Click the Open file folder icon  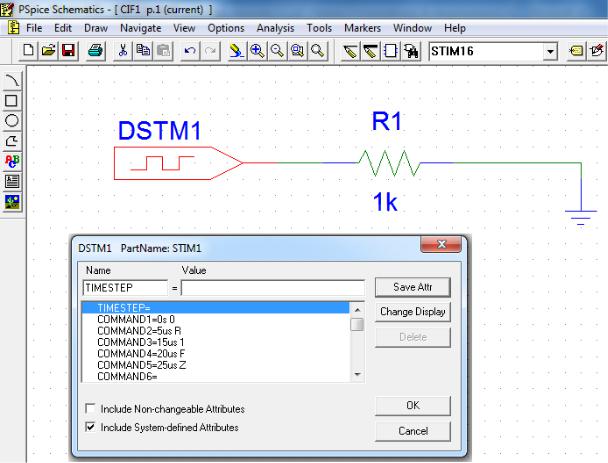[48, 51]
